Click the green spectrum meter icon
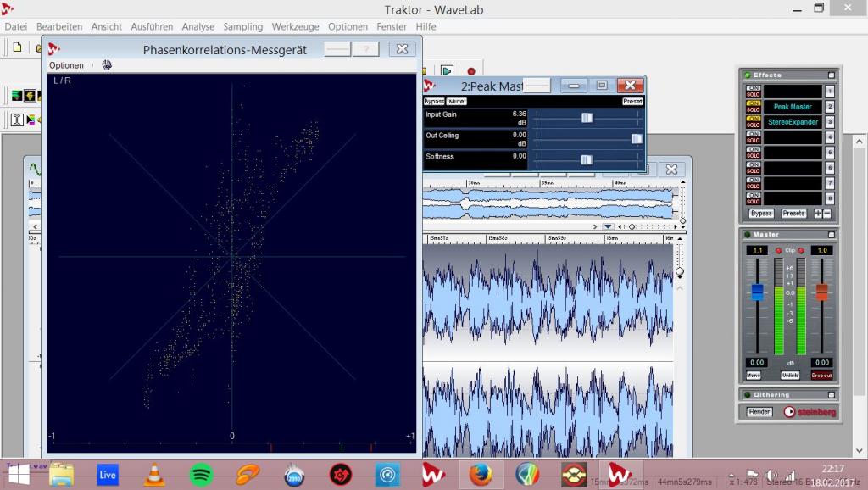The width and height of the screenshot is (868, 490). click(17, 96)
